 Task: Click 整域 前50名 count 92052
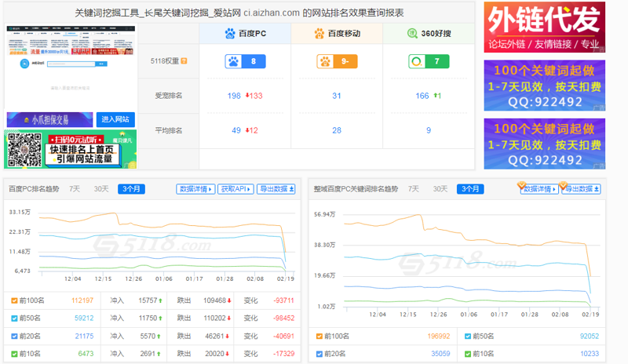(590, 336)
